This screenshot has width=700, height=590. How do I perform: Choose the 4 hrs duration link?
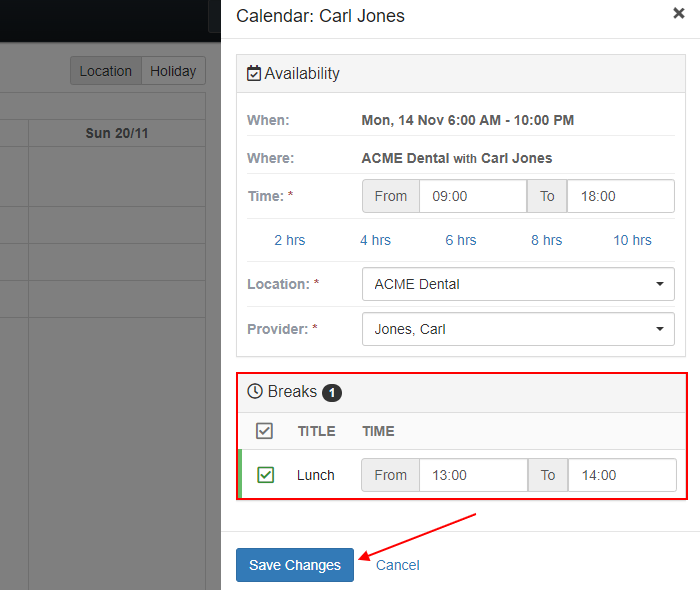[375, 240]
